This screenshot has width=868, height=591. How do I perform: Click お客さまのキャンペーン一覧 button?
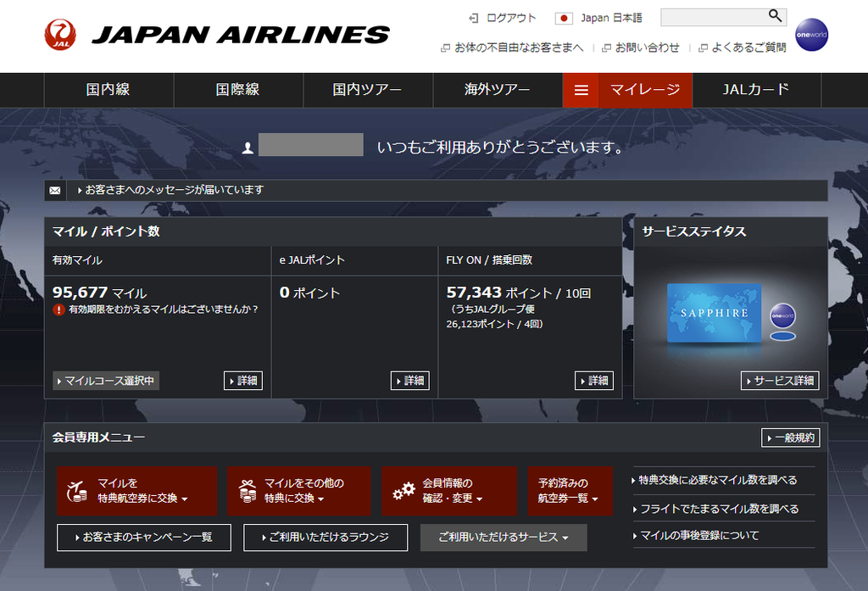pyautogui.click(x=144, y=538)
